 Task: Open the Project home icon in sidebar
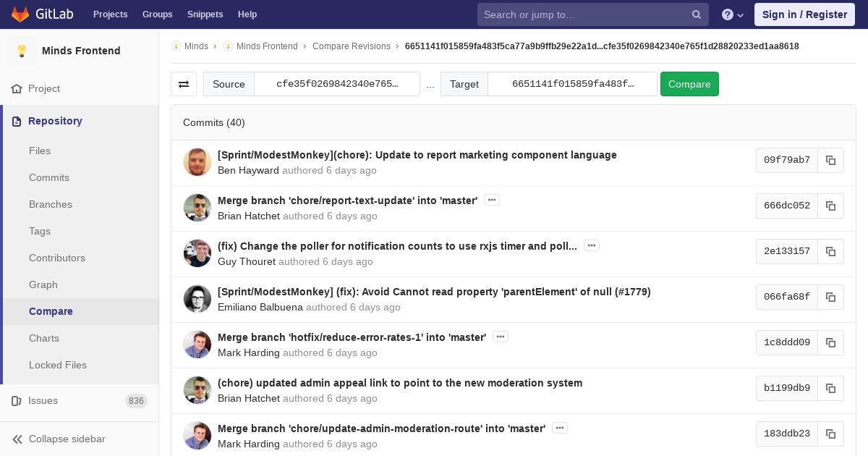pyautogui.click(x=17, y=88)
